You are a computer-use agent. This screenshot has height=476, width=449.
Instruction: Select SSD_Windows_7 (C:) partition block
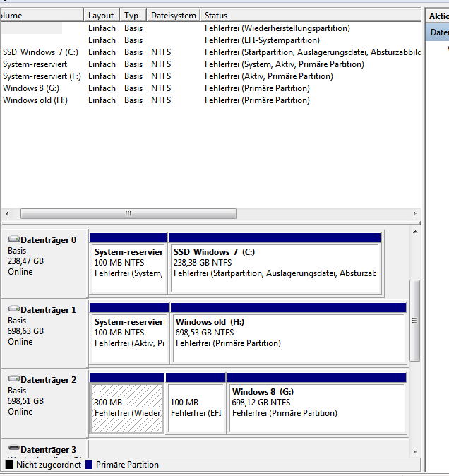[x=275, y=263]
